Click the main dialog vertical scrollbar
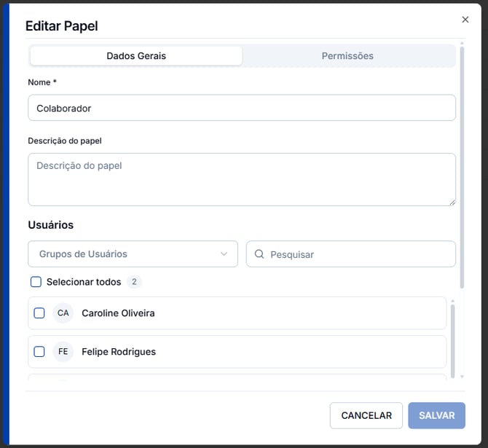Image resolution: width=488 pixels, height=448 pixels. [462, 168]
